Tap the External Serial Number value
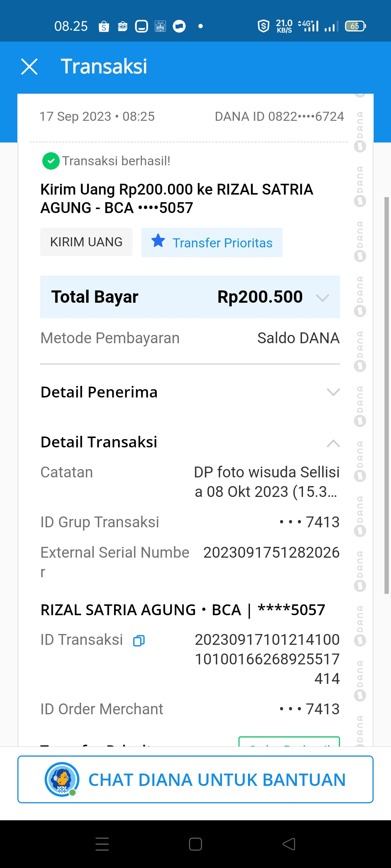Screen dimensions: 391x868 pos(271,553)
